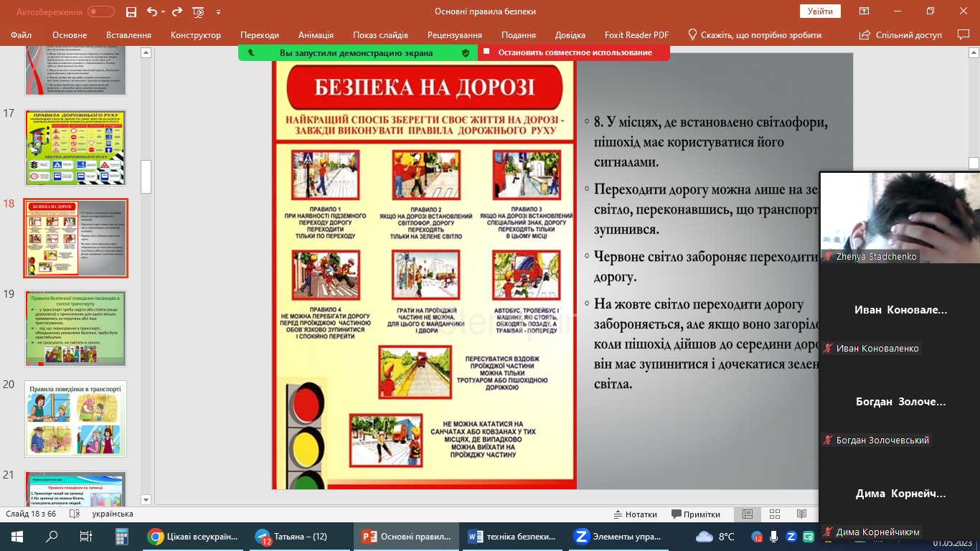Open the Довідка tab
The height and width of the screenshot is (551, 980).
pos(570,35)
